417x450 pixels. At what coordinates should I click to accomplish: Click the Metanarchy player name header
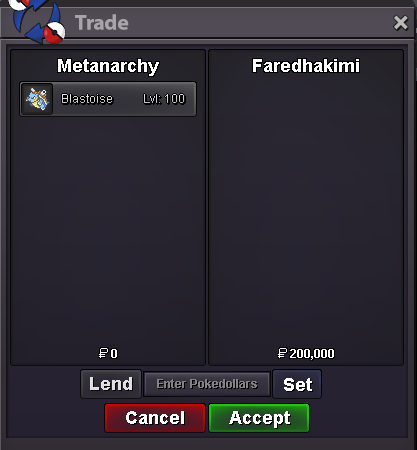coord(108,66)
